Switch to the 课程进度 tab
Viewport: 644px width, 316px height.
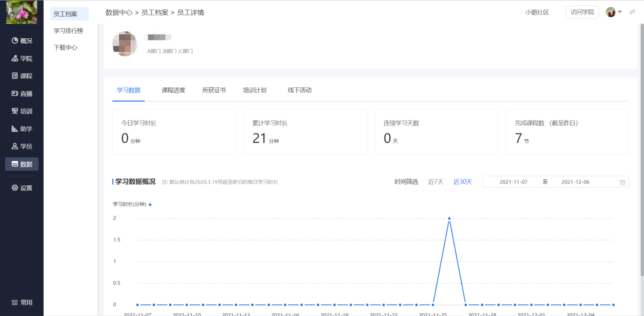173,90
